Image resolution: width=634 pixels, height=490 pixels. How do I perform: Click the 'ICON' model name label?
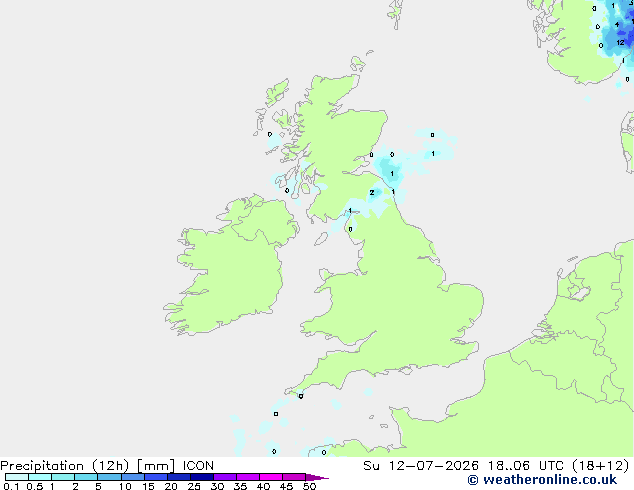click(x=198, y=466)
